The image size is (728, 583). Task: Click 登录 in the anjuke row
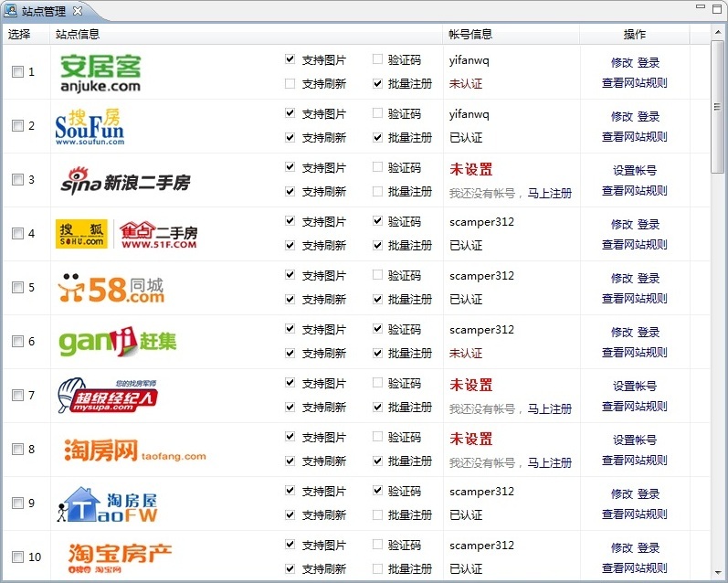(x=649, y=62)
